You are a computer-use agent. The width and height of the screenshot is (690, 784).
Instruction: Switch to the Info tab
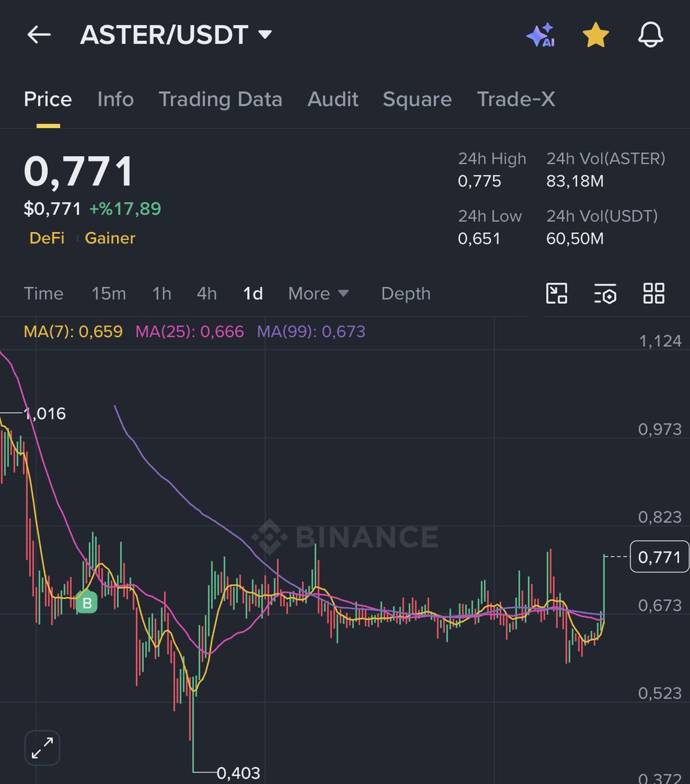pos(115,99)
